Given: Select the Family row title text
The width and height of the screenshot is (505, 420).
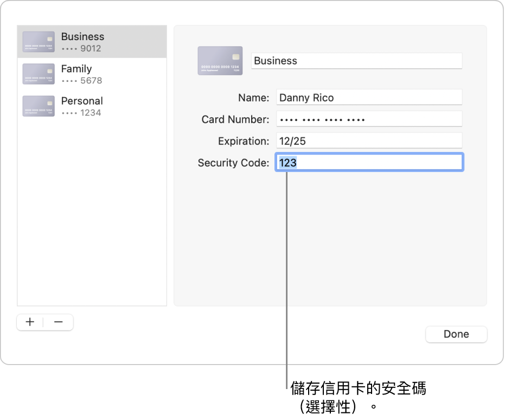Looking at the screenshot, I should pyautogui.click(x=76, y=68).
